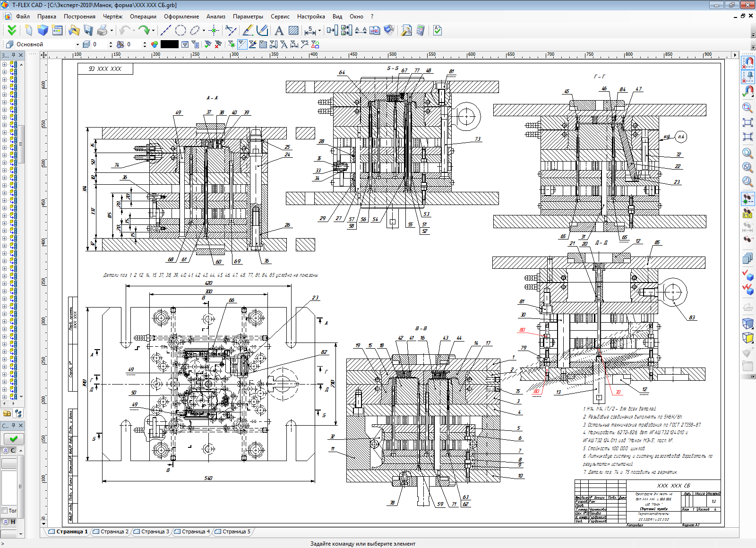Select the construction line tool
The width and height of the screenshot is (756, 548).
click(x=165, y=30)
